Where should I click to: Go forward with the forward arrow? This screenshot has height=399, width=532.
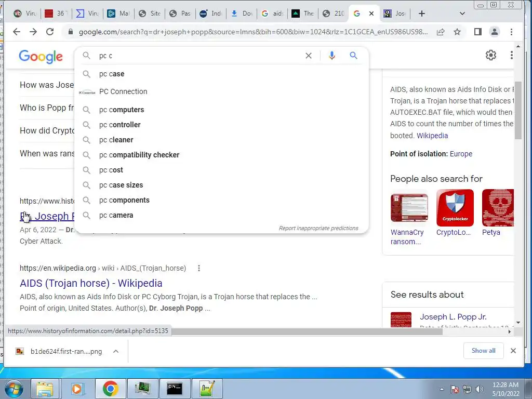click(x=33, y=32)
